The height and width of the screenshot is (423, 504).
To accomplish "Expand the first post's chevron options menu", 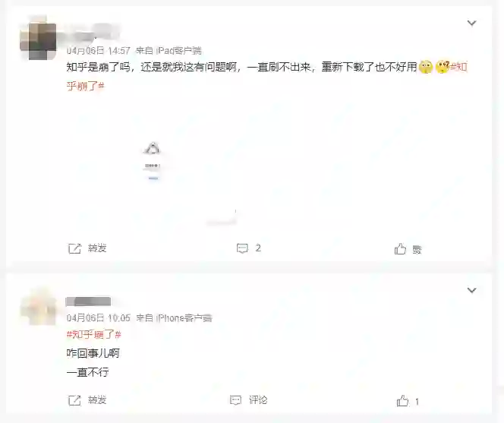I will pyautogui.click(x=471, y=23).
